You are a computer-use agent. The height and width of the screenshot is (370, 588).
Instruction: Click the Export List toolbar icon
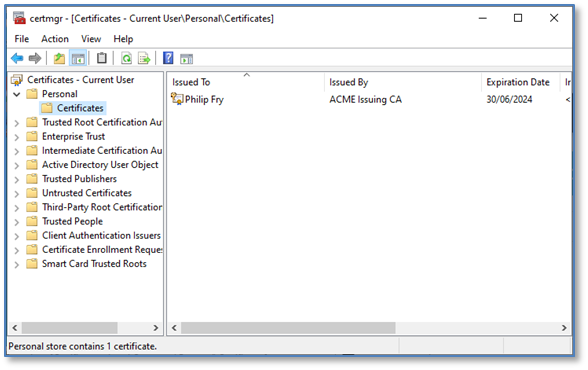pyautogui.click(x=144, y=58)
